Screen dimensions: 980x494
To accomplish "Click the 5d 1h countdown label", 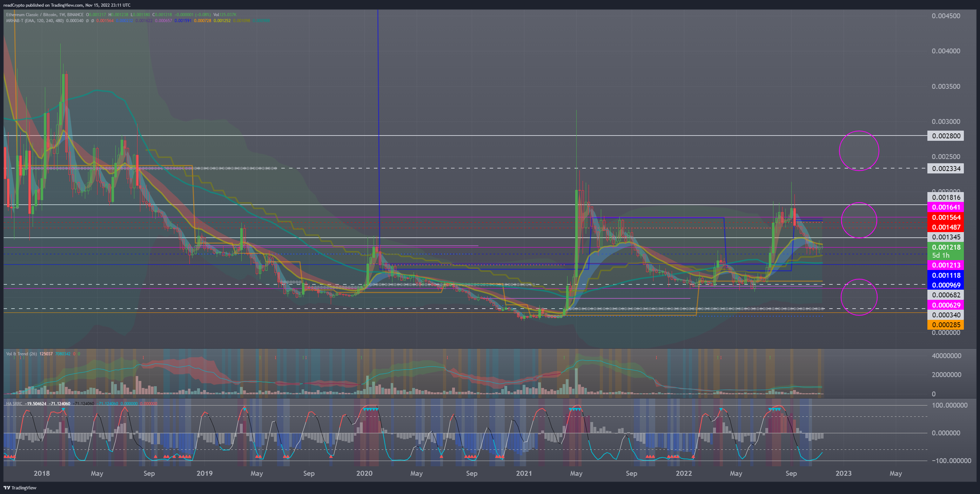I will [x=940, y=256].
